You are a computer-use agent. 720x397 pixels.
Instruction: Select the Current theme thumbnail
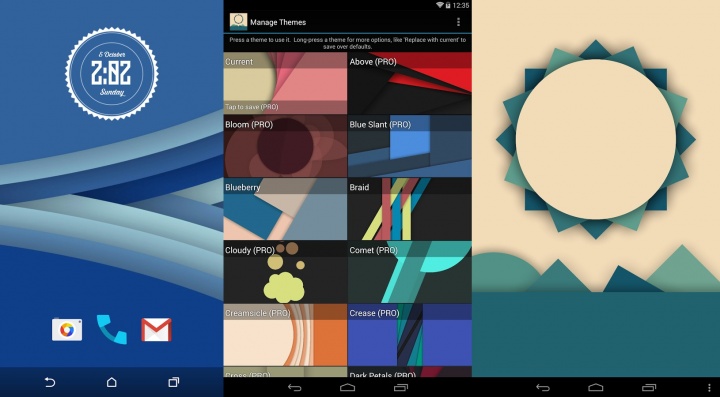285,83
